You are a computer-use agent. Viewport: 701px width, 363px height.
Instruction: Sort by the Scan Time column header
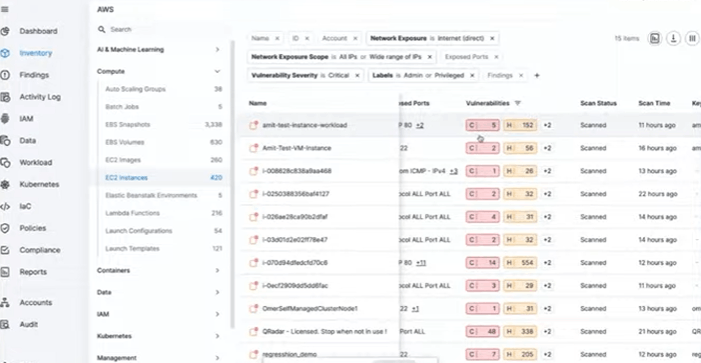[654, 103]
